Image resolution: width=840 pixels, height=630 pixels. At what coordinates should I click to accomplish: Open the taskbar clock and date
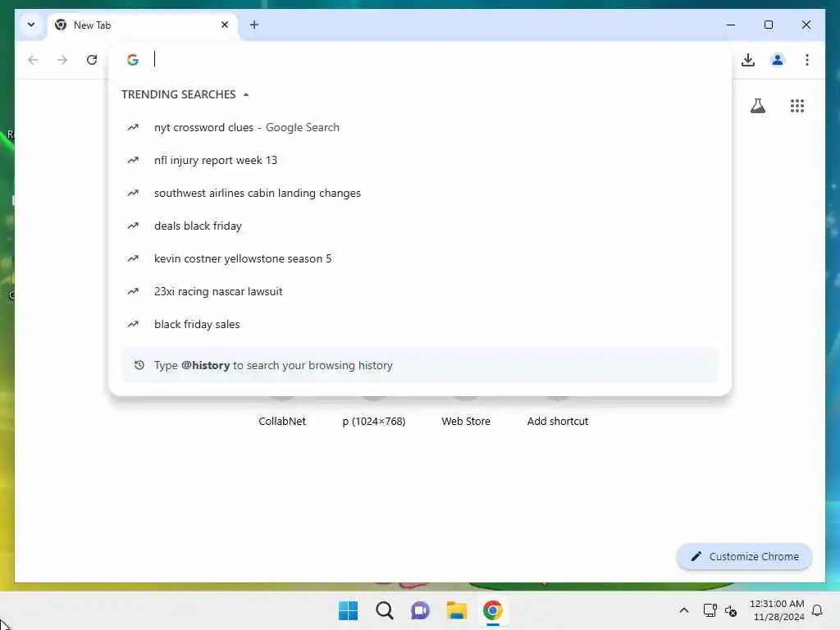pyautogui.click(x=777, y=610)
